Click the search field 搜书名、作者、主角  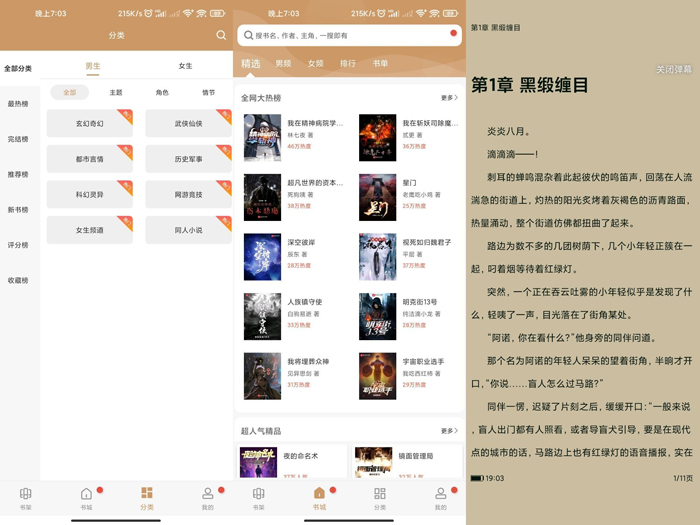click(350, 35)
